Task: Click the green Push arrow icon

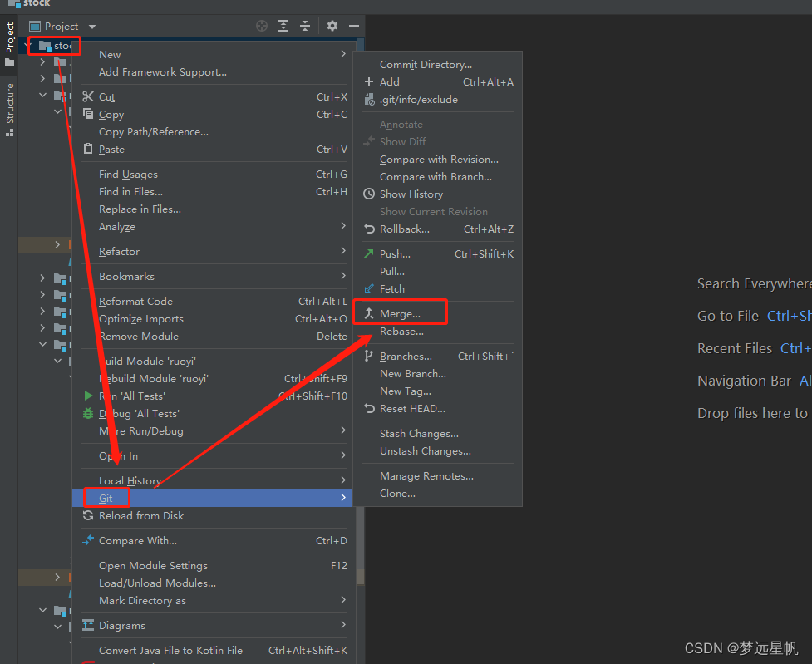Action: point(369,253)
